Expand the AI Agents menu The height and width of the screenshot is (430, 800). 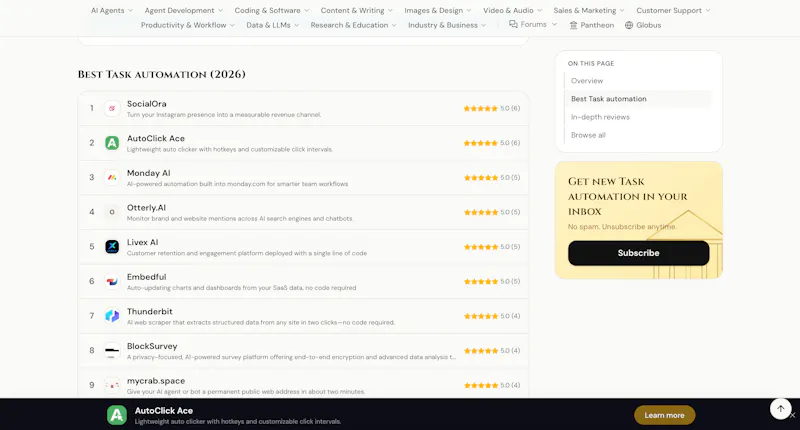pyautogui.click(x=112, y=10)
